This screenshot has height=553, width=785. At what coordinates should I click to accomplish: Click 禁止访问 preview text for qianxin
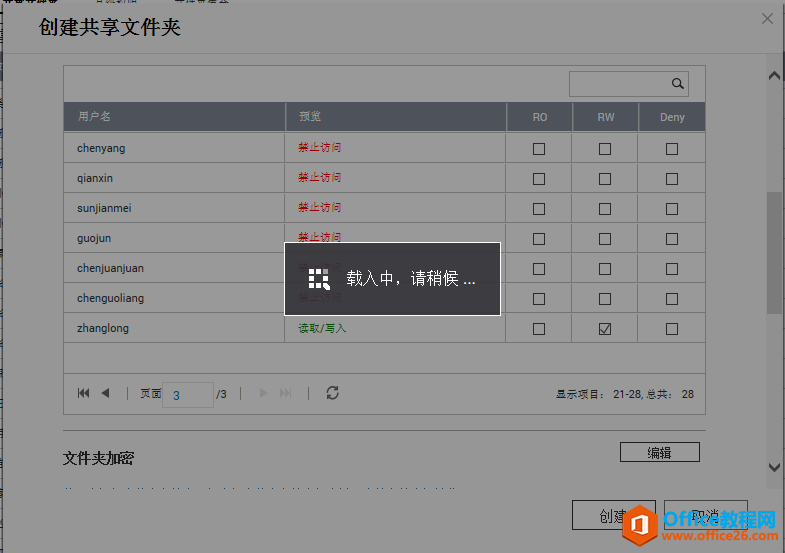click(x=319, y=177)
